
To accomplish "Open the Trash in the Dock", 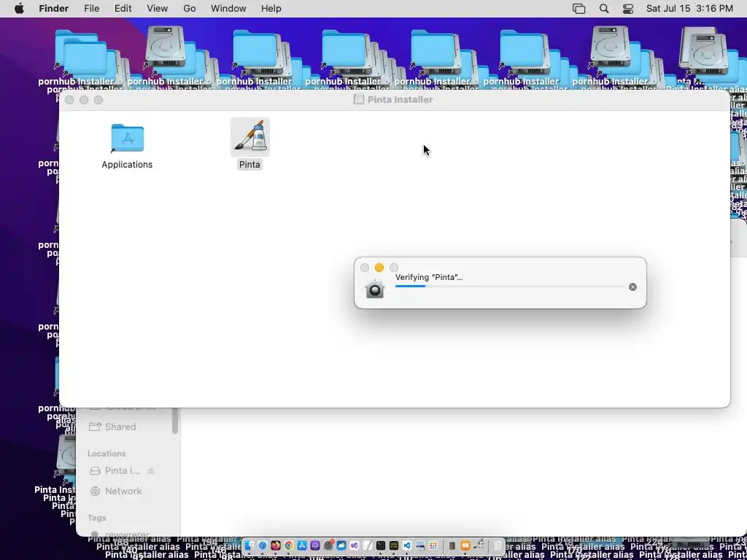I will coord(497,545).
